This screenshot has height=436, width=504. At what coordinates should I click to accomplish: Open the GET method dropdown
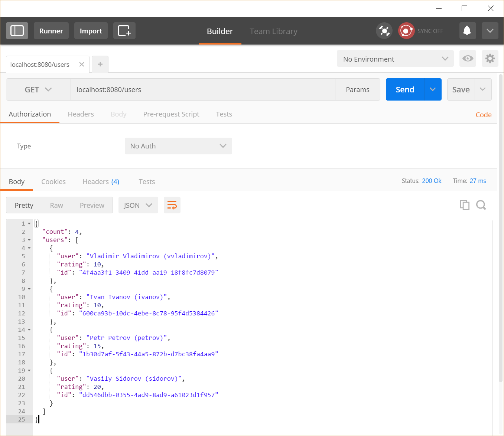[38, 89]
